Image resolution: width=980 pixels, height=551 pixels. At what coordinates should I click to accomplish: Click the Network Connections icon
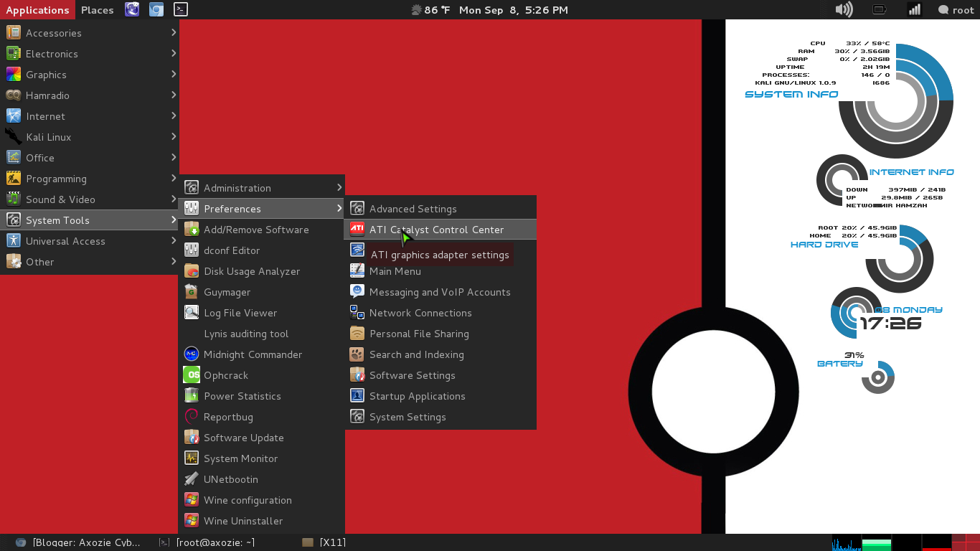pyautogui.click(x=357, y=313)
